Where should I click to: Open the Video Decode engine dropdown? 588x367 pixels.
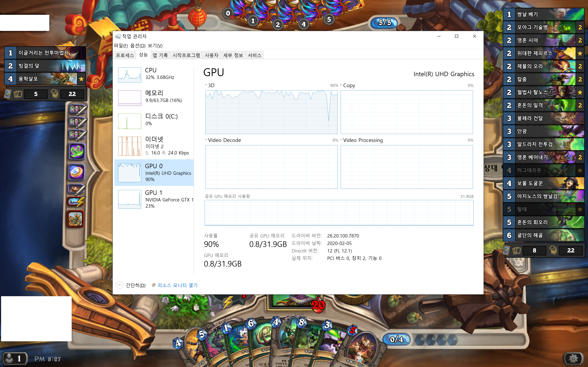click(x=206, y=140)
